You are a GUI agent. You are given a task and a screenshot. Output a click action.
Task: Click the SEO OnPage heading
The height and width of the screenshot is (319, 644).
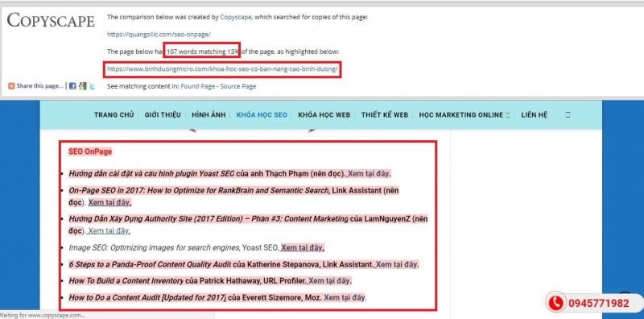tap(90, 151)
